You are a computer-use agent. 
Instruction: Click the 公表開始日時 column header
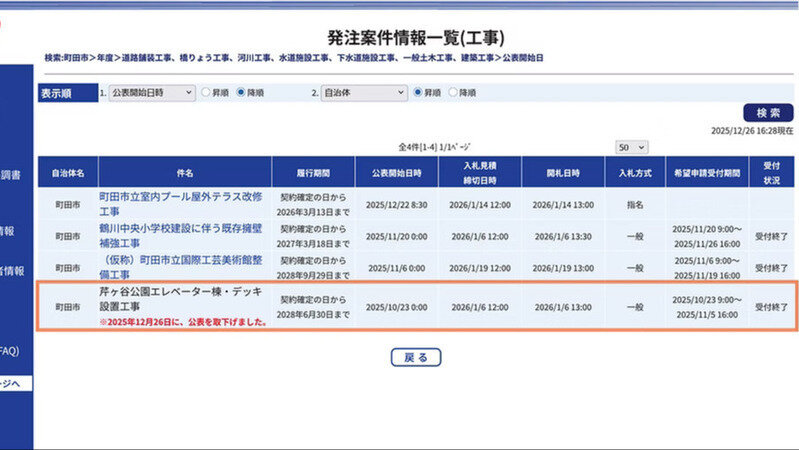point(397,172)
